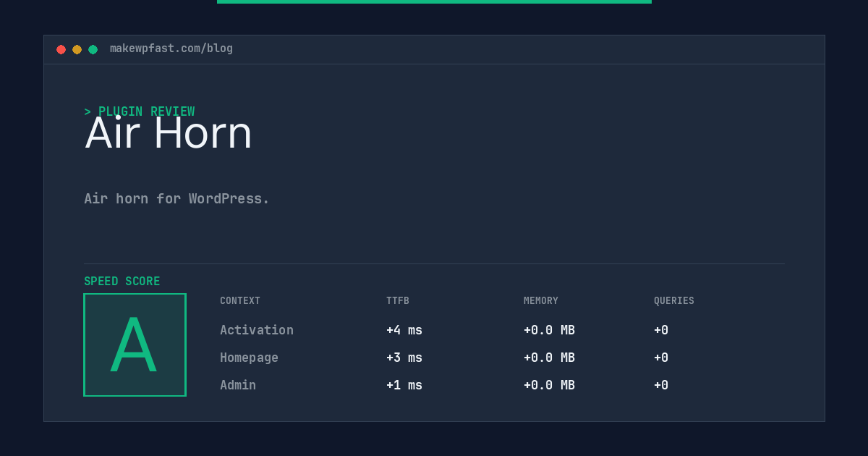Select the Activation row label

[x=257, y=330]
